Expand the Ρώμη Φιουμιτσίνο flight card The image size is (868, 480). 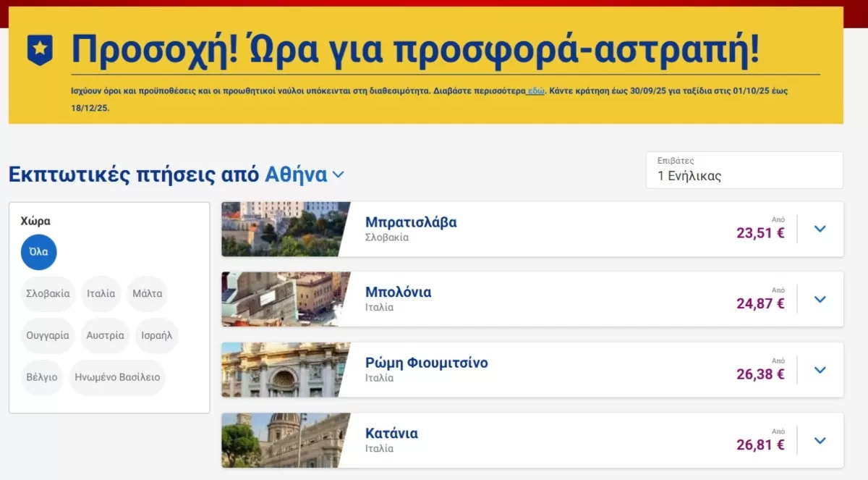[x=820, y=370]
